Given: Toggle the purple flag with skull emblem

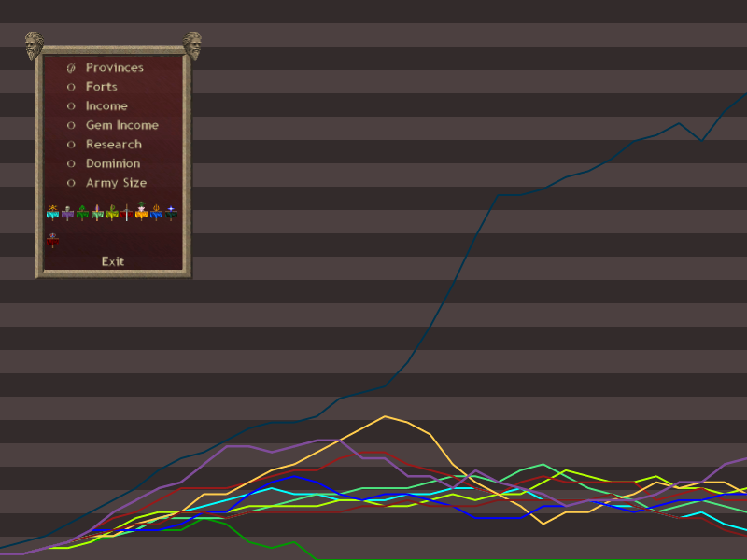Looking at the screenshot, I should click(67, 213).
